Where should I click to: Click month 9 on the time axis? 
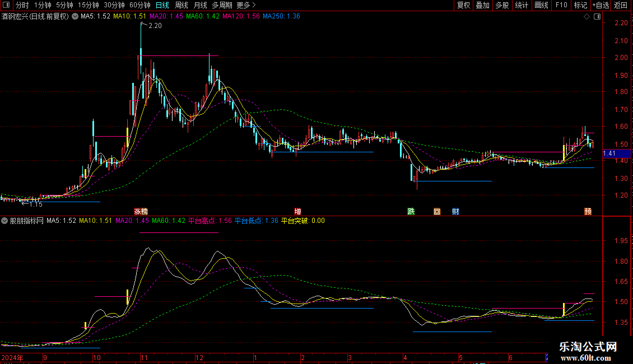point(45,357)
